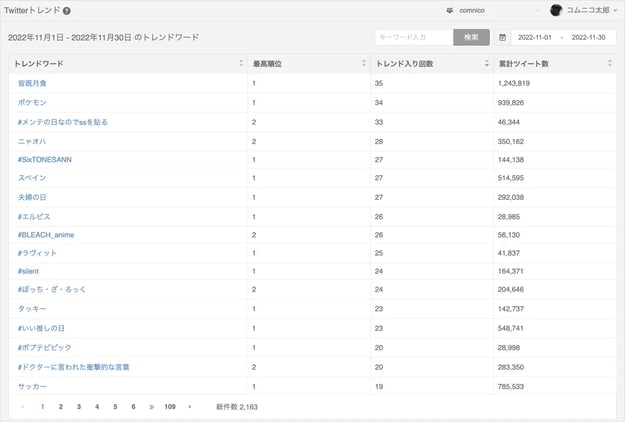Click the コムニコ太郎 profile avatar

click(x=556, y=10)
